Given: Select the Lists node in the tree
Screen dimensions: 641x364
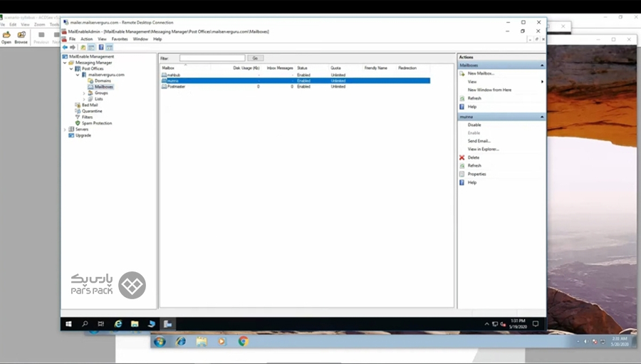Looking at the screenshot, I should tap(99, 99).
